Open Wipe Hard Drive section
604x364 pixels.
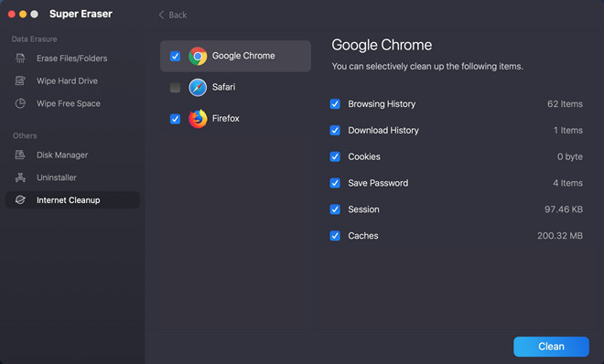(x=72, y=80)
